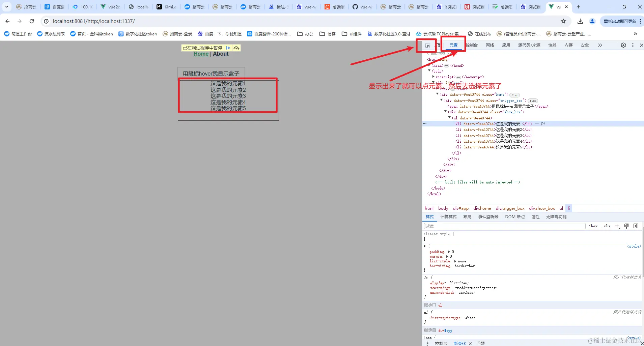This screenshot has width=644, height=346.
Task: Select div#app in breadcrumb bar
Action: tap(461, 208)
